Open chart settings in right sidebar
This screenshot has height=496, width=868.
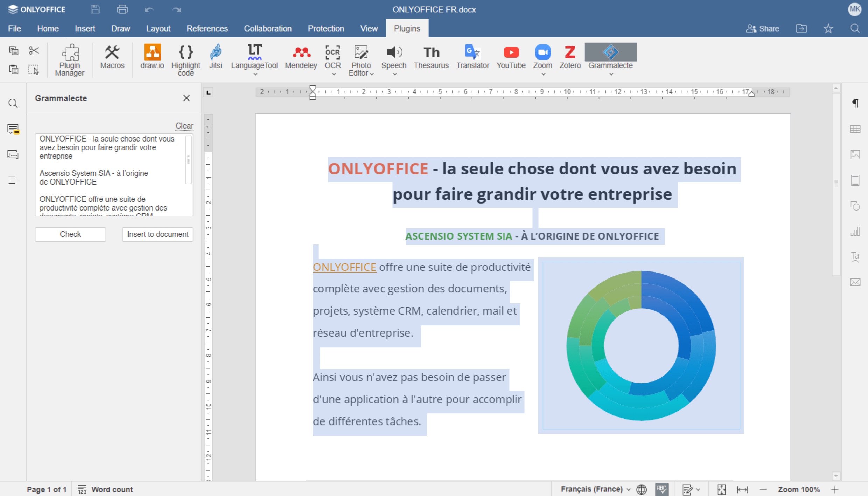click(855, 232)
